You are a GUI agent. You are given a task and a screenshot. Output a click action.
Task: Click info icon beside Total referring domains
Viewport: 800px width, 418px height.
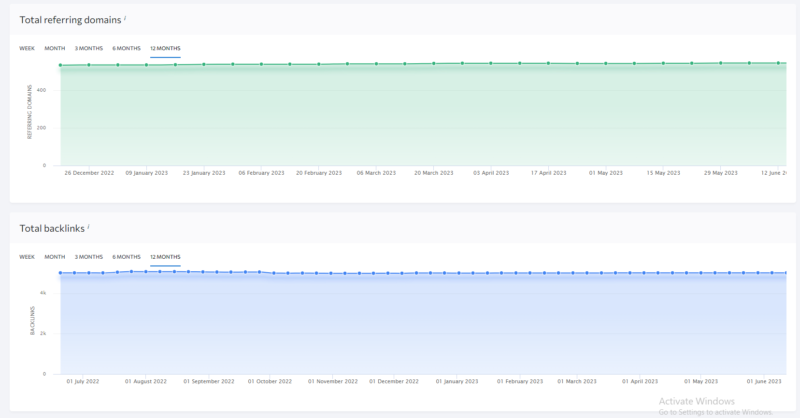point(125,18)
